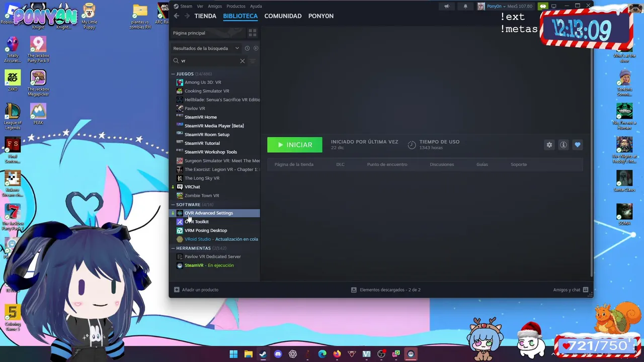Open the Ayuda menu
Viewport: 644px width, 362px height.
point(256,6)
